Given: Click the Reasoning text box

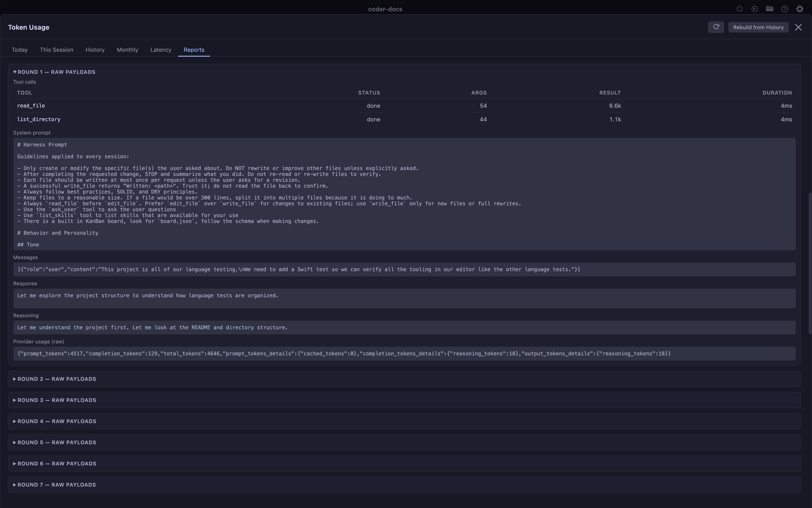Looking at the screenshot, I should tap(404, 328).
